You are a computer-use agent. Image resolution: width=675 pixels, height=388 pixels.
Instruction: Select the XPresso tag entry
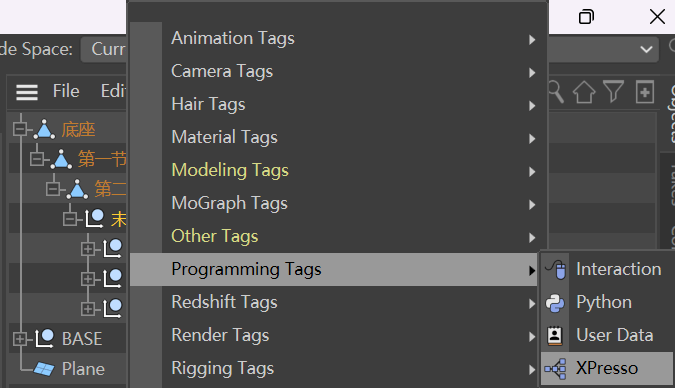(x=607, y=368)
